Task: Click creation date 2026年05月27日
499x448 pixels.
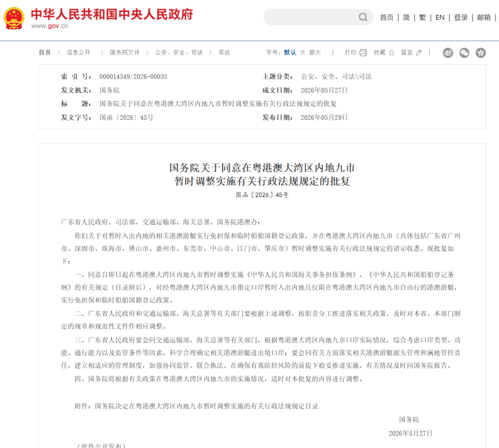Action: coord(324,91)
